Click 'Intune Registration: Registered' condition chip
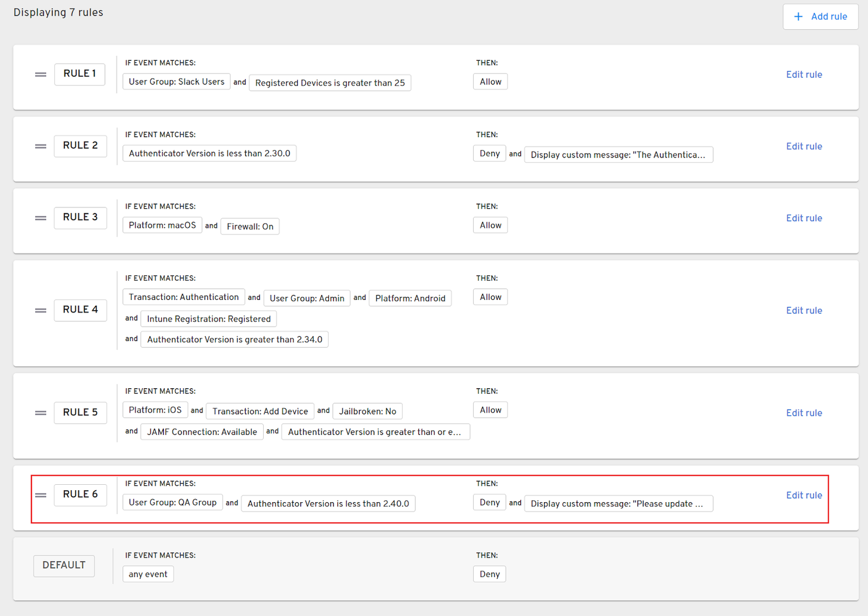The width and height of the screenshot is (868, 616). pos(209,319)
